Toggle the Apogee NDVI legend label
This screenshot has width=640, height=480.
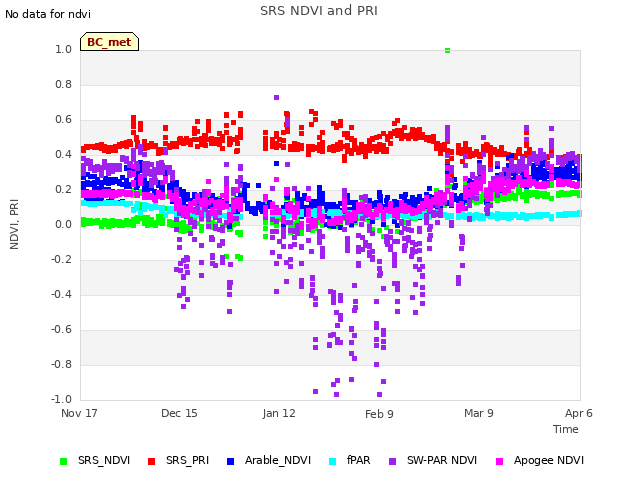pyautogui.click(x=549, y=460)
